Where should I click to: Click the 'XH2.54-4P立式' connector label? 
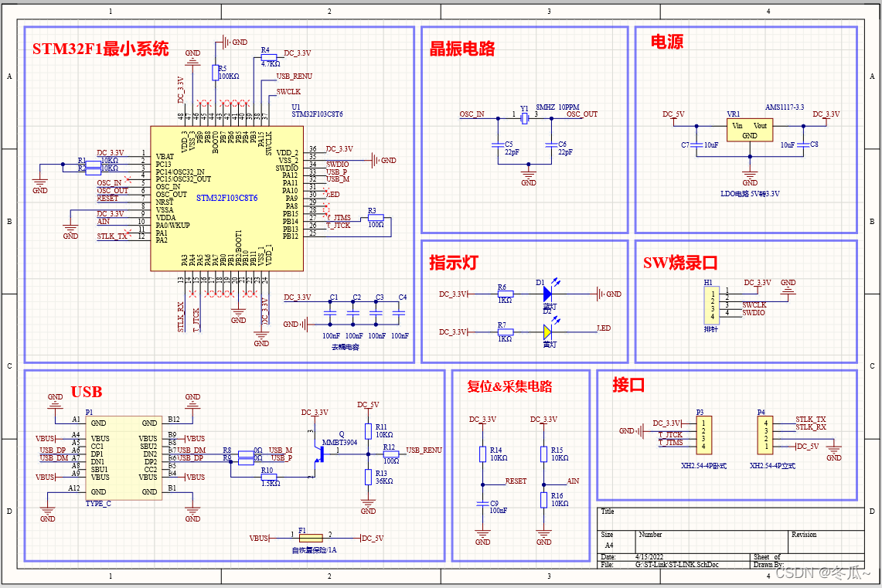point(772,466)
